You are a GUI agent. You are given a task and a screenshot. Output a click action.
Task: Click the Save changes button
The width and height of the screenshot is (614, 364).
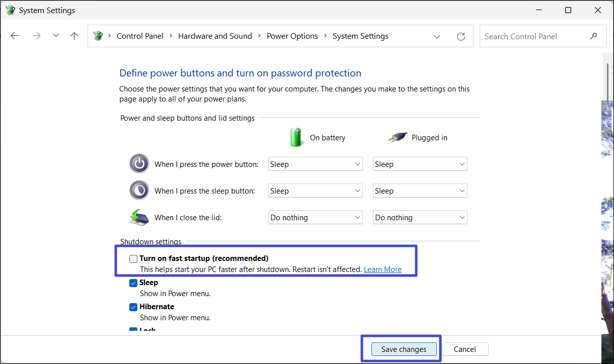pyautogui.click(x=404, y=349)
